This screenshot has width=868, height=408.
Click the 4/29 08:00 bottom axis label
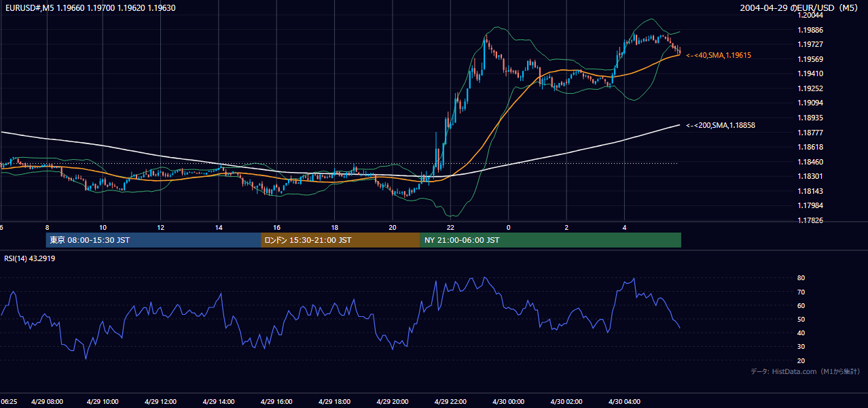pyautogui.click(x=47, y=401)
